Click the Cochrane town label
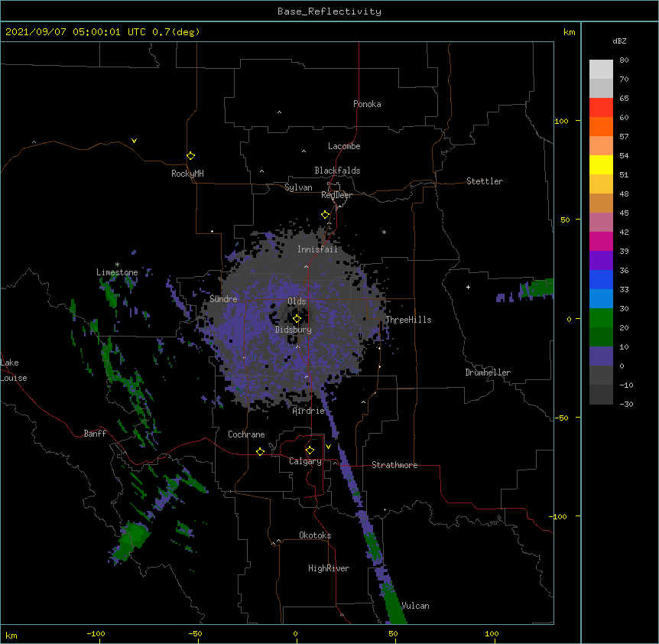This screenshot has height=644, width=659. click(x=246, y=434)
